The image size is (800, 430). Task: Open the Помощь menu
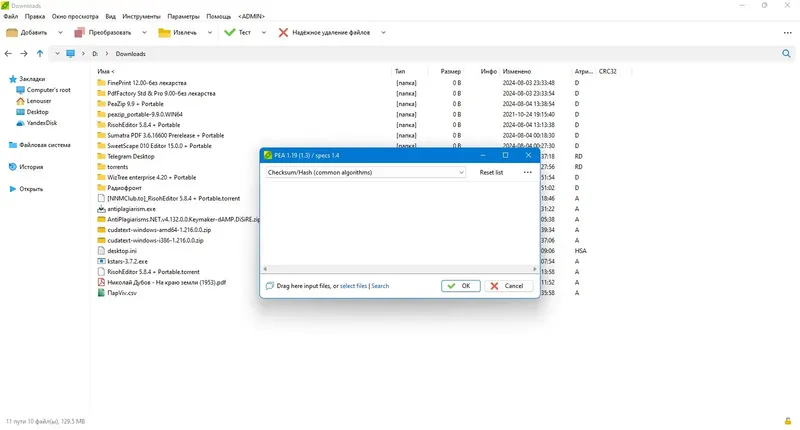pos(218,16)
